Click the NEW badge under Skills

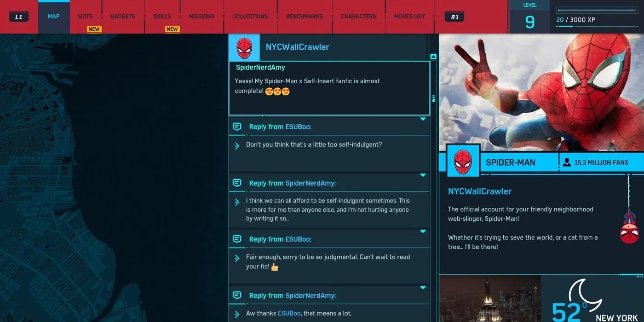pos(172,29)
